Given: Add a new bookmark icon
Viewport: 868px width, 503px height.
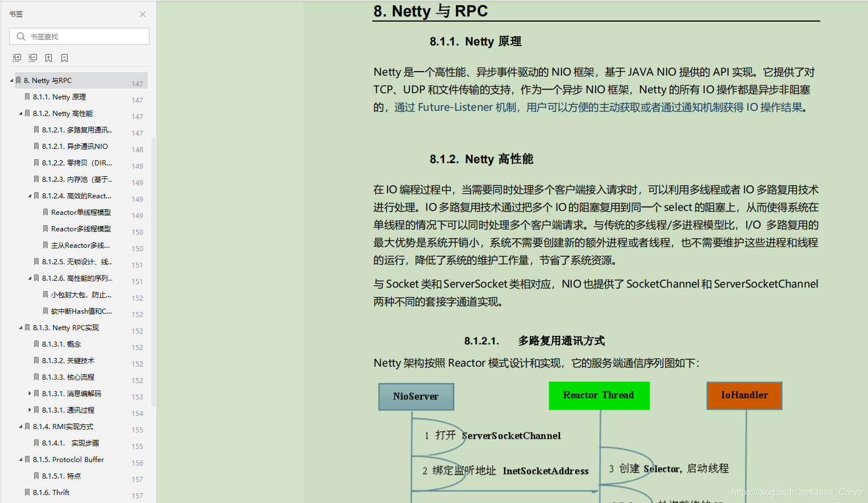Looking at the screenshot, I should 49,58.
